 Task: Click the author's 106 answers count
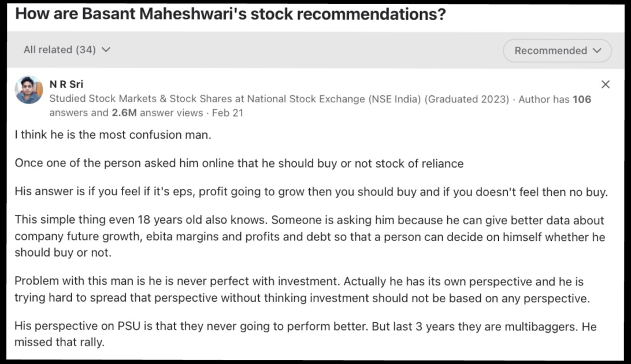[581, 99]
